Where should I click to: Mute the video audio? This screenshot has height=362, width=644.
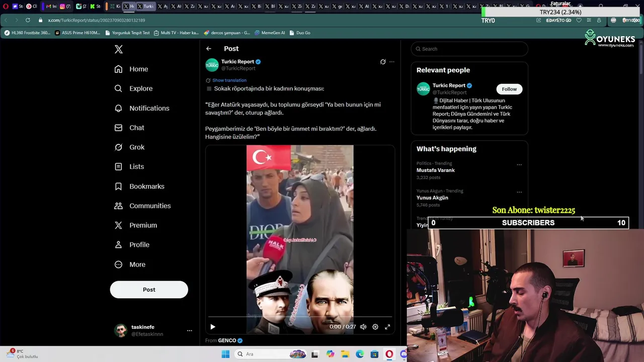tap(363, 327)
